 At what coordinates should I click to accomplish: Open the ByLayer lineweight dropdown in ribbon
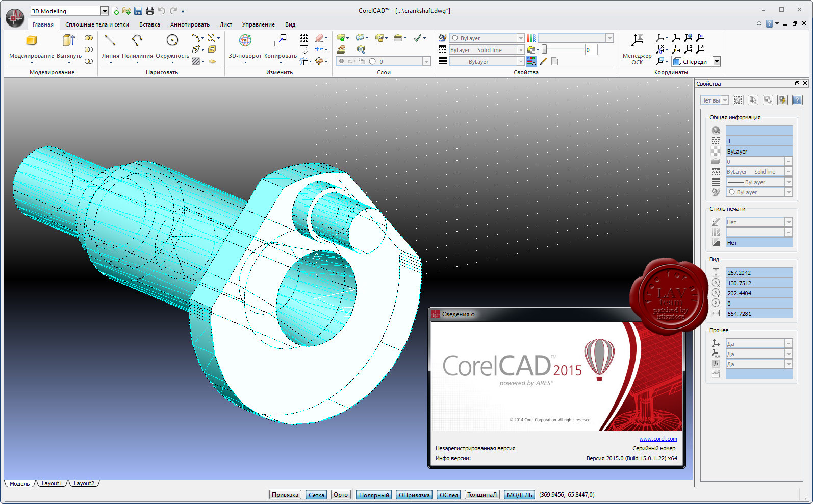point(521,62)
